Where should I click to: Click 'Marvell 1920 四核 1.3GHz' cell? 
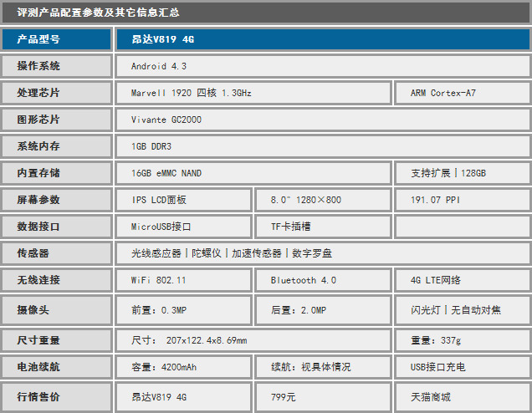coord(253,93)
